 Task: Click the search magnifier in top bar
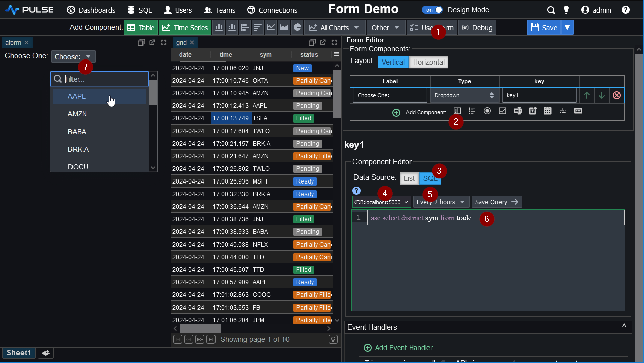click(x=551, y=10)
